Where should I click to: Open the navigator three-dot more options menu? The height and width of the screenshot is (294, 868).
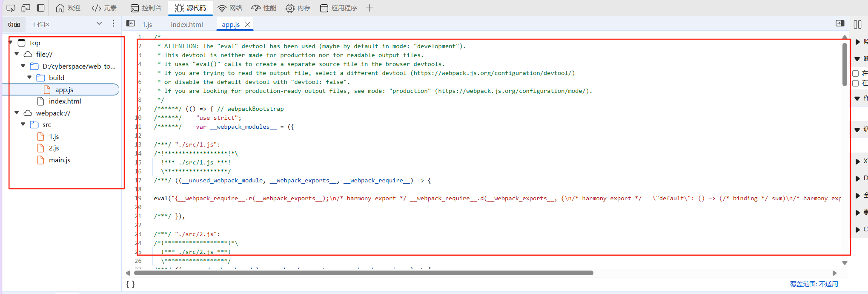[113, 23]
